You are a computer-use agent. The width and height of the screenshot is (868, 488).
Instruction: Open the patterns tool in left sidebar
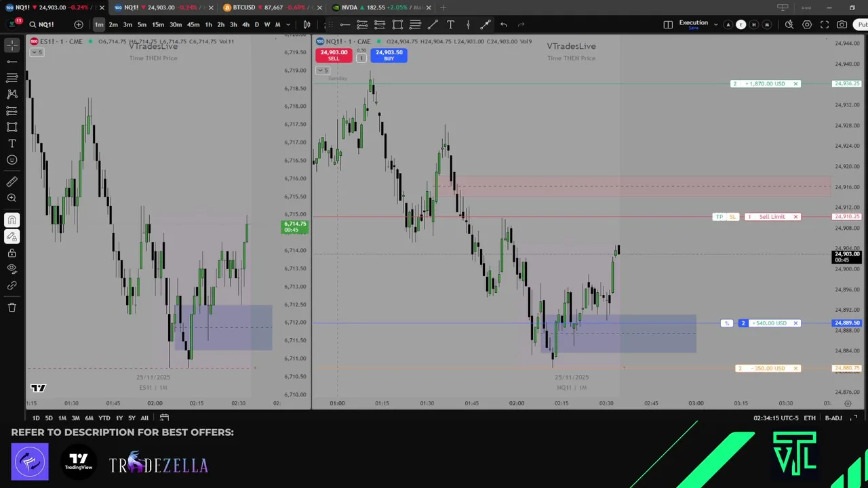12,94
